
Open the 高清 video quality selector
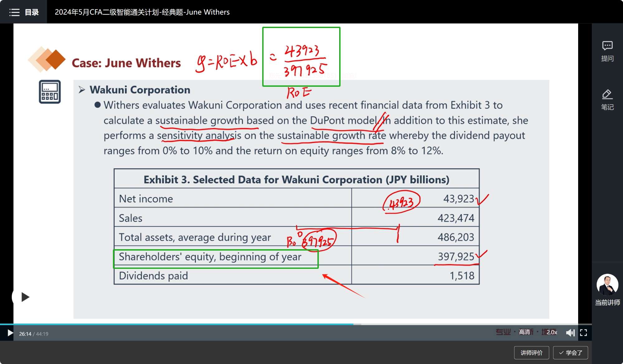pyautogui.click(x=524, y=332)
